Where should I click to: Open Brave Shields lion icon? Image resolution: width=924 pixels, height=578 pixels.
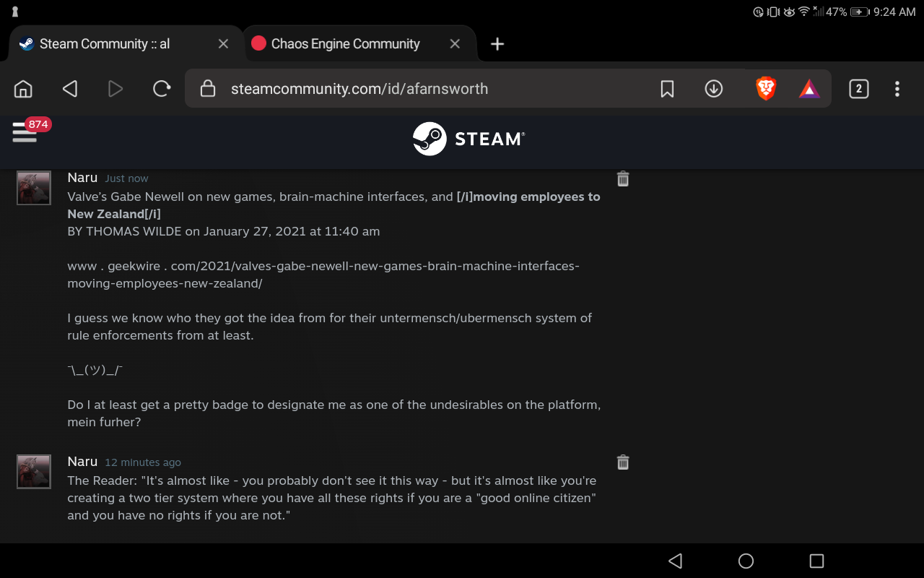(x=766, y=89)
